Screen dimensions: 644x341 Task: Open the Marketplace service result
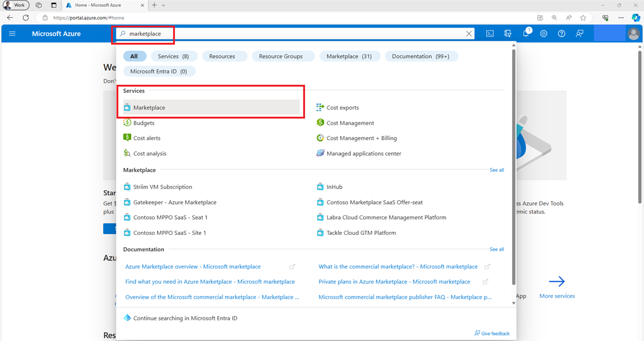(x=211, y=107)
